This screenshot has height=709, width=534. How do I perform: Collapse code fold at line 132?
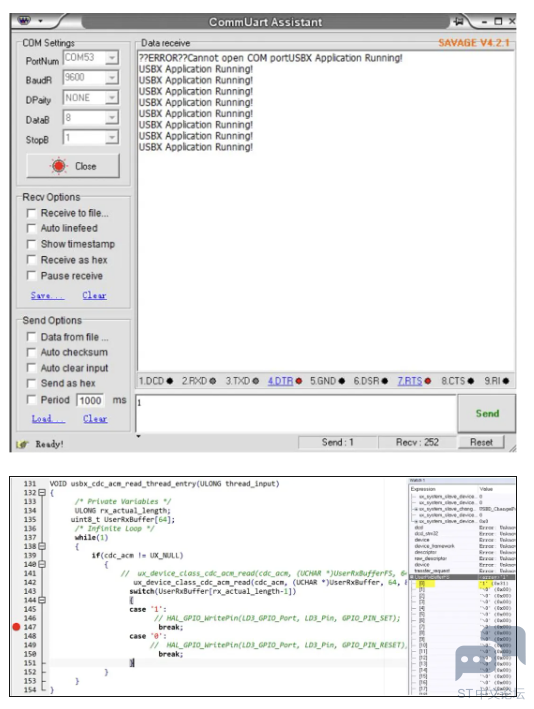42,492
